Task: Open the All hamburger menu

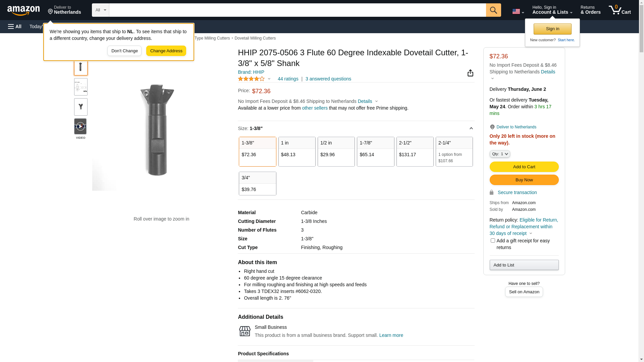Action: 15,26
